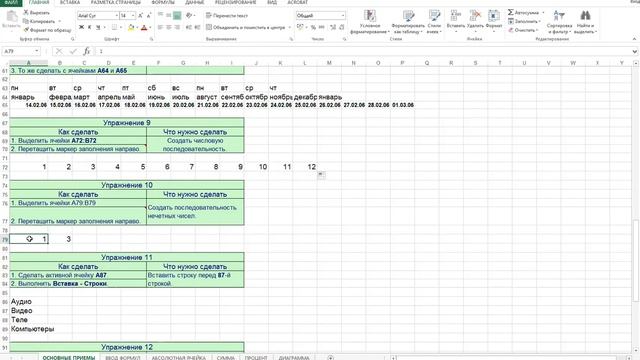Toggle underline formatting (Ч)
Image resolution: width=640 pixels, height=360 pixels.
click(x=98, y=27)
